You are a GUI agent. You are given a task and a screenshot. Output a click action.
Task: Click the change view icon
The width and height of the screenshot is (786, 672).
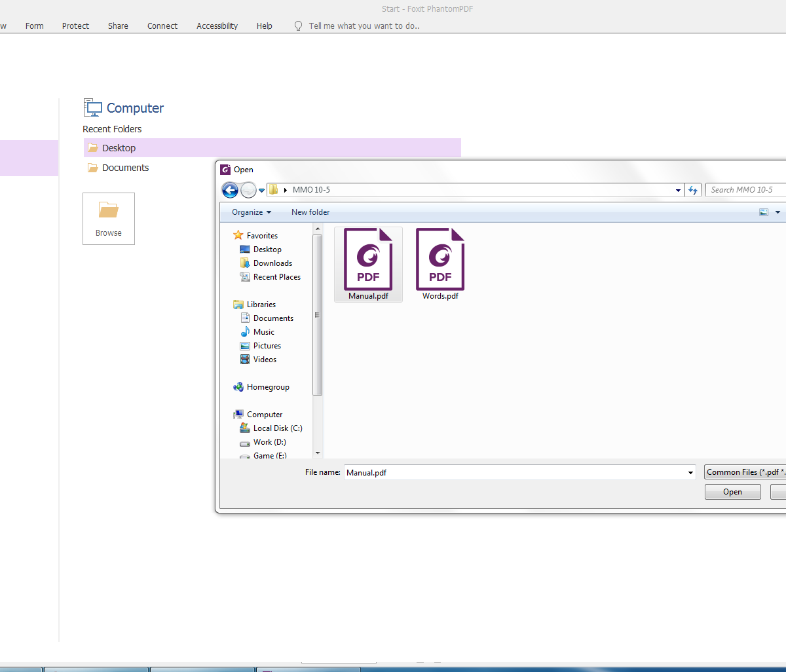click(764, 212)
